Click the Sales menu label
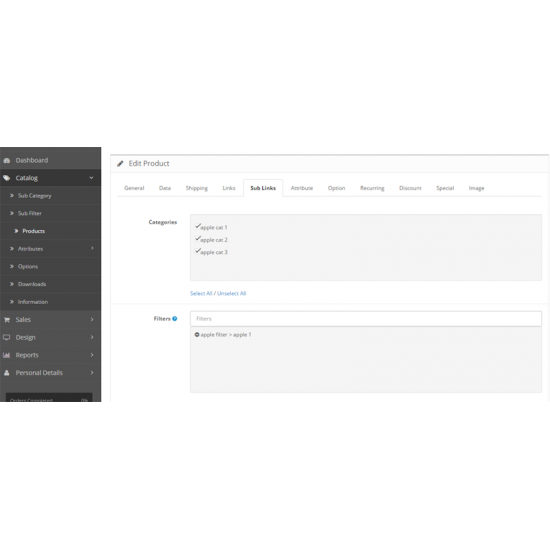Image resolution: width=550 pixels, height=550 pixels. pos(23,320)
